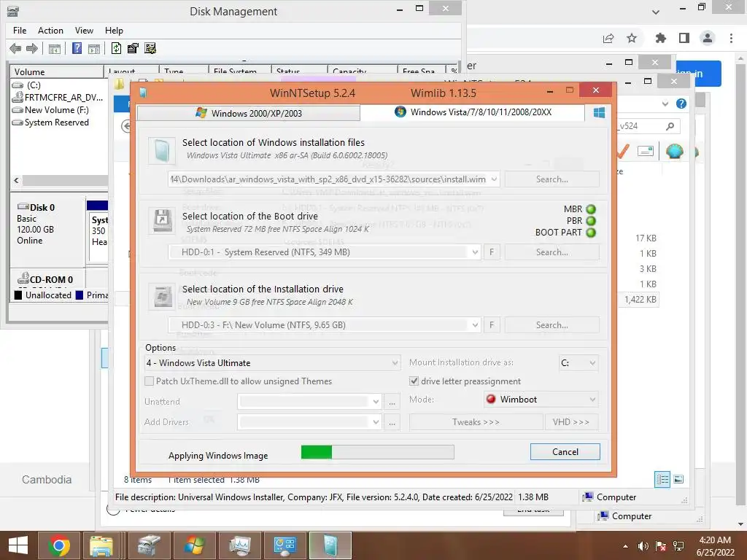Click Unallocated black legend swatch
The image size is (747, 560).
pyautogui.click(x=18, y=295)
